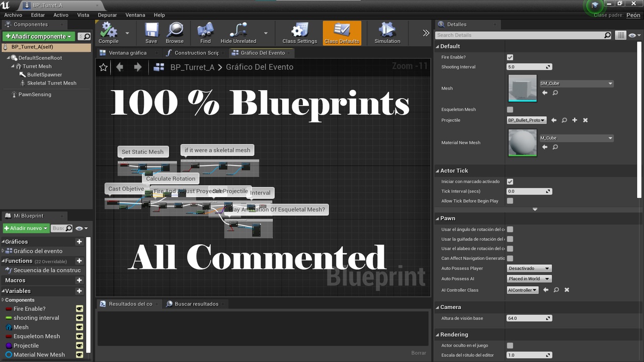Screen dimensions: 644x362
Task: Open AIController class dropdown
Action: 523,290
